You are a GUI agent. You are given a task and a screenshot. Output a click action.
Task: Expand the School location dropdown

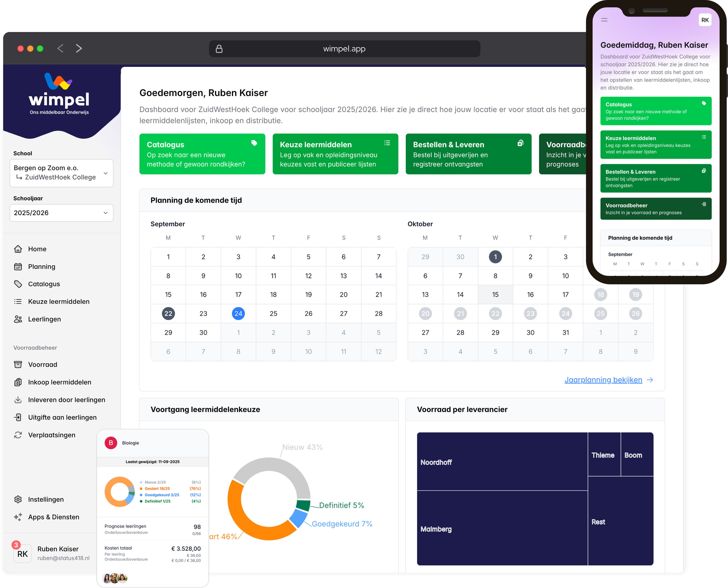point(62,173)
